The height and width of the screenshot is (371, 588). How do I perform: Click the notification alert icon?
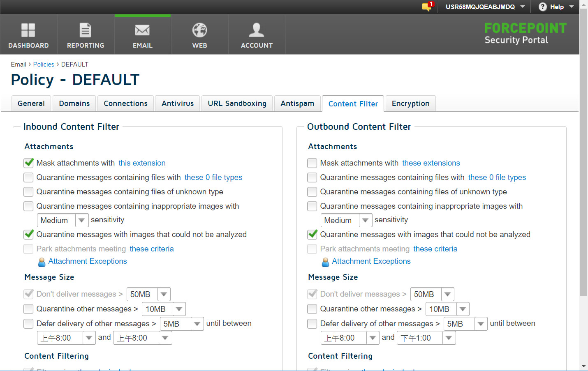point(427,7)
